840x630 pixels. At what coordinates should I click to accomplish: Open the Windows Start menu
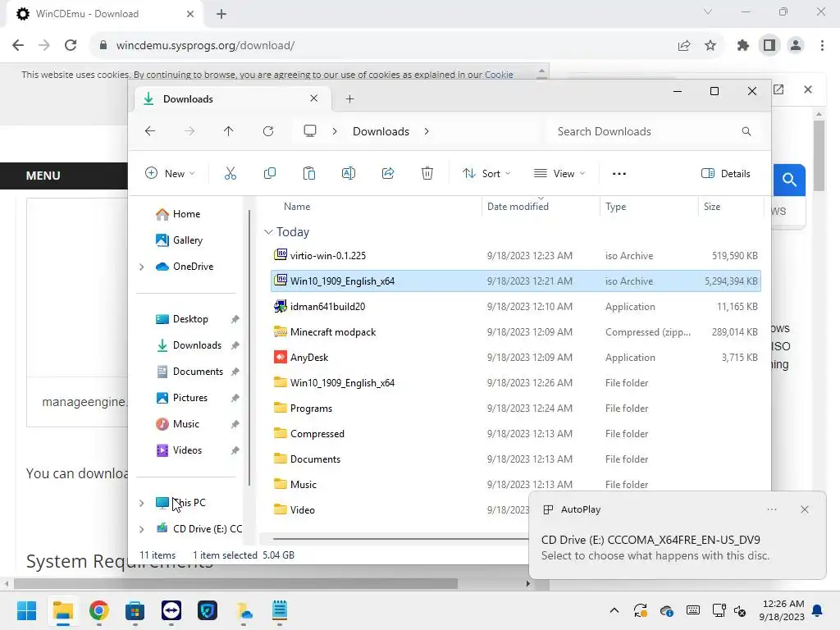tap(26, 610)
